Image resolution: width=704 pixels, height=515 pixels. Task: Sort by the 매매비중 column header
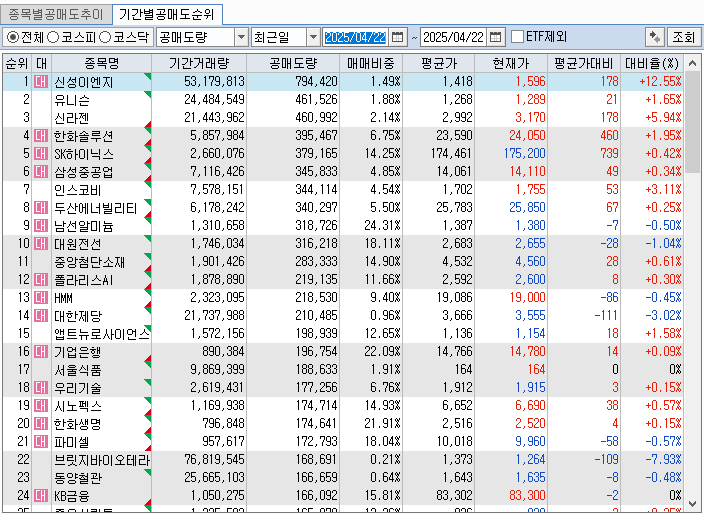pyautogui.click(x=371, y=63)
